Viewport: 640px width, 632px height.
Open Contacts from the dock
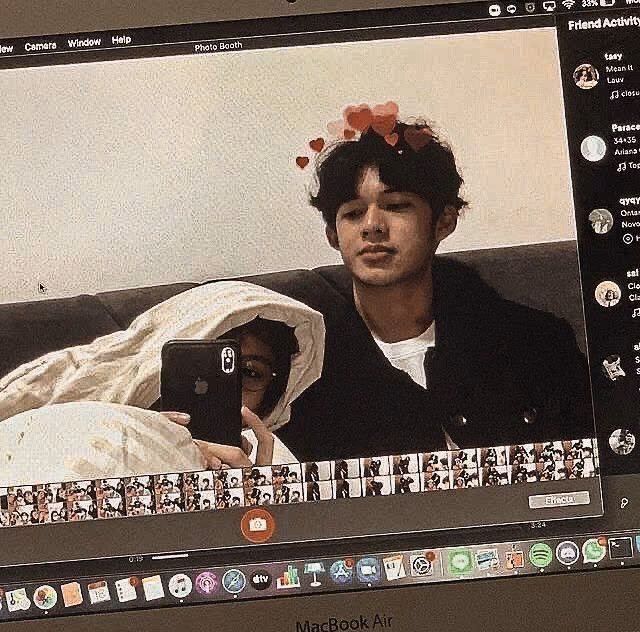pyautogui.click(x=72, y=594)
